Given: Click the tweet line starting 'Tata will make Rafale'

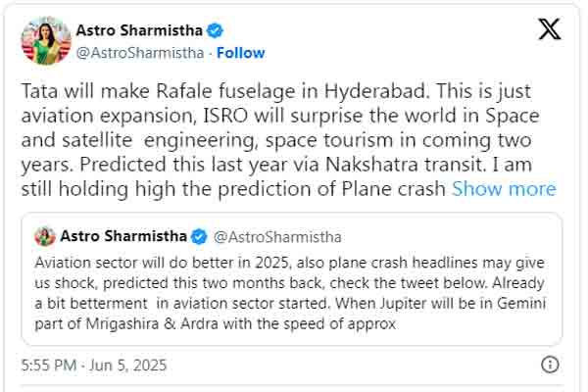Looking at the screenshot, I should [x=276, y=91].
